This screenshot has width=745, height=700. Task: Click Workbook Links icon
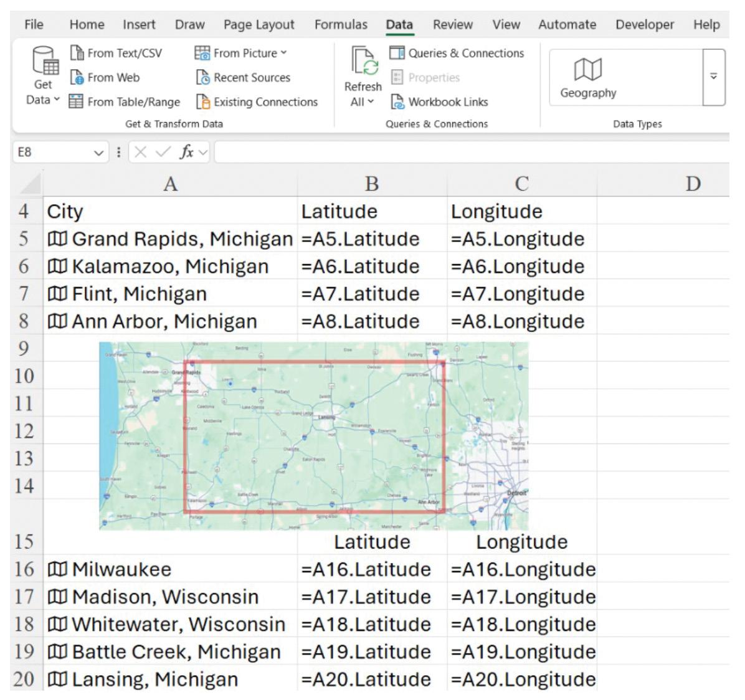click(x=397, y=102)
